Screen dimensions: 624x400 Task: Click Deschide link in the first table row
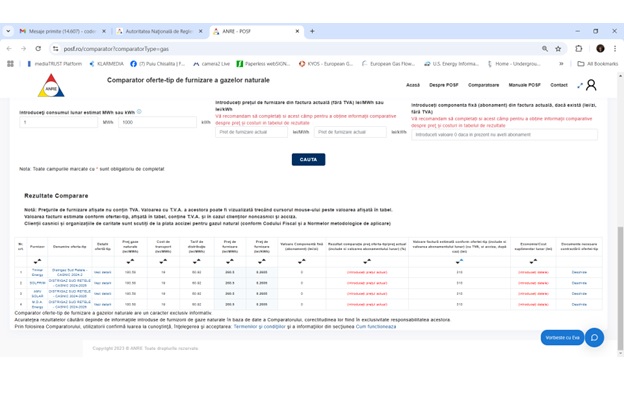(579, 272)
